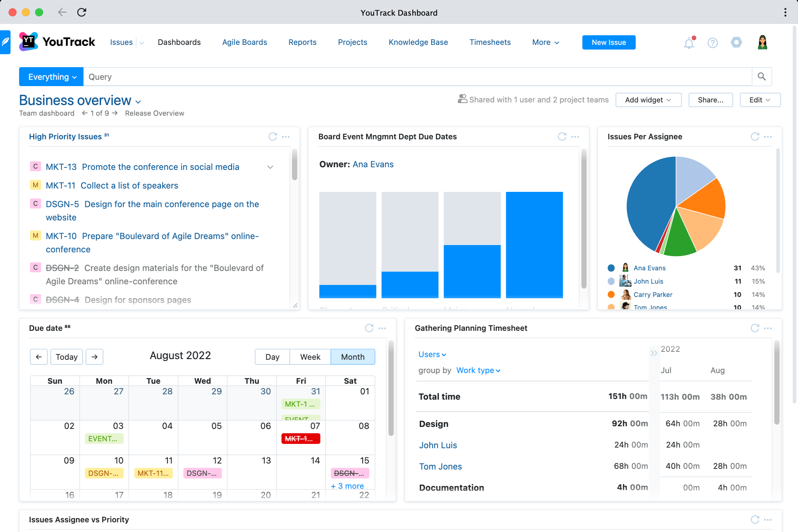This screenshot has height=532, width=798.
Task: Refresh the Gathering Planning Timesheet widget
Action: [755, 328]
